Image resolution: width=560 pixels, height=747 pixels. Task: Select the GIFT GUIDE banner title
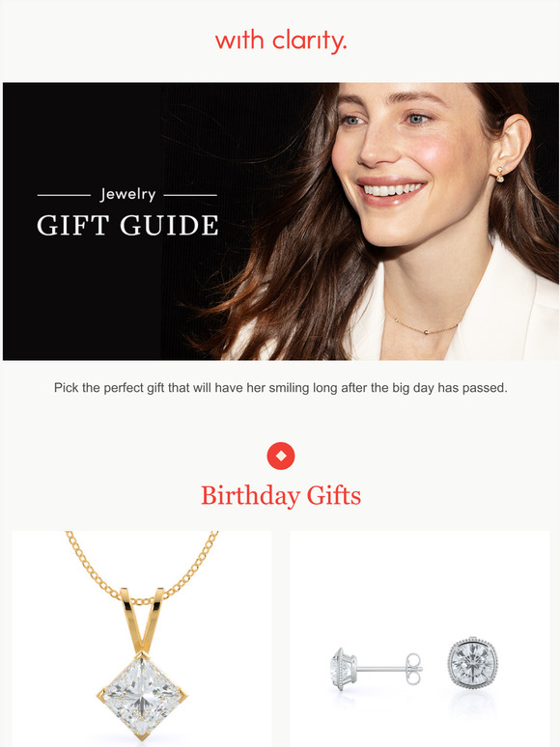pyautogui.click(x=127, y=225)
